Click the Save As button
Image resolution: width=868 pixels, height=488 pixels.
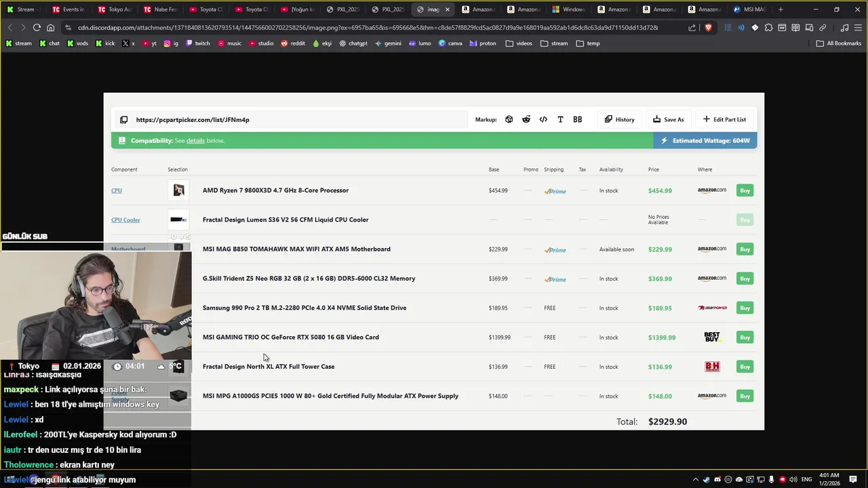[668, 119]
